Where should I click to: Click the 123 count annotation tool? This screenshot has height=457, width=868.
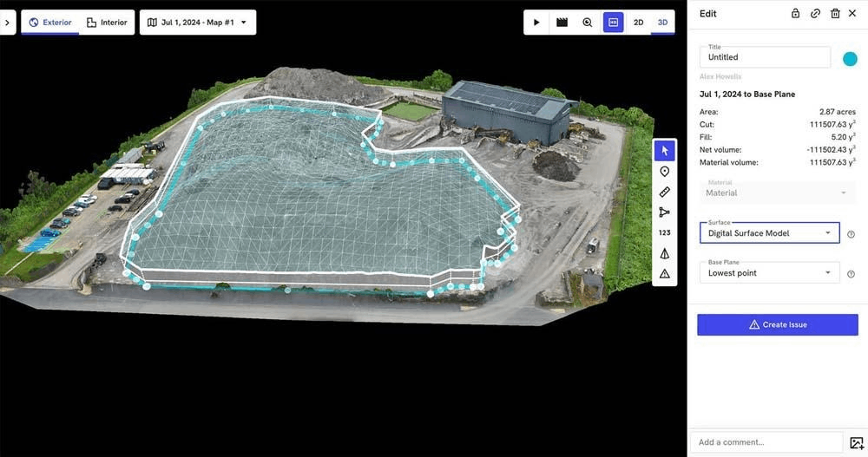coord(664,232)
